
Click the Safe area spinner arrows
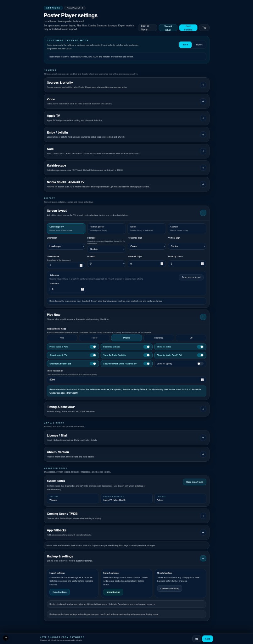click(x=82, y=289)
